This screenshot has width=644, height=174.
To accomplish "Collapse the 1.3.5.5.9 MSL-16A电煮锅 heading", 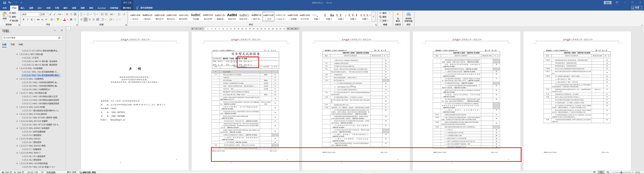I will pyautogui.click(x=17, y=68).
